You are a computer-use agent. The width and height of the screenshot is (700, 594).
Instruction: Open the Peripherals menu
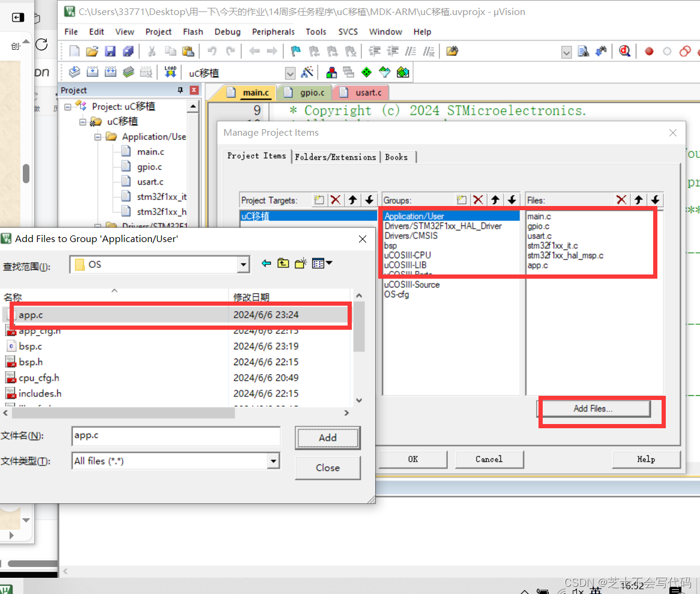tap(273, 31)
